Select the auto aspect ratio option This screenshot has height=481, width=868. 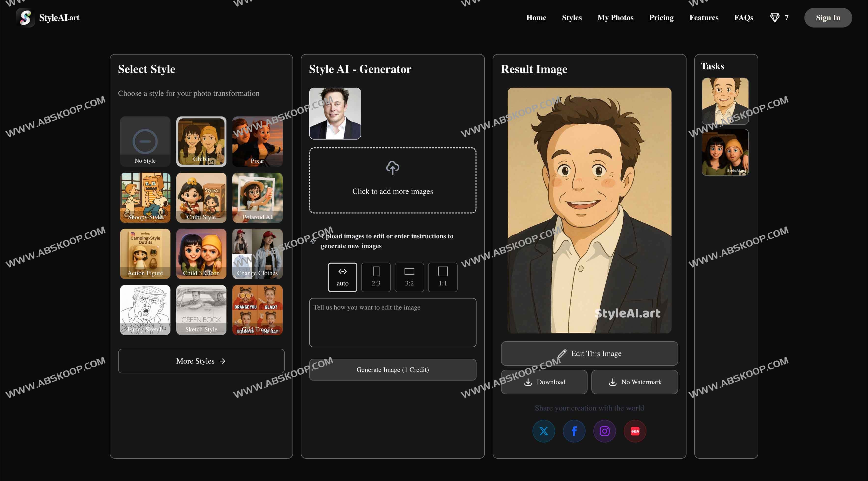point(342,277)
